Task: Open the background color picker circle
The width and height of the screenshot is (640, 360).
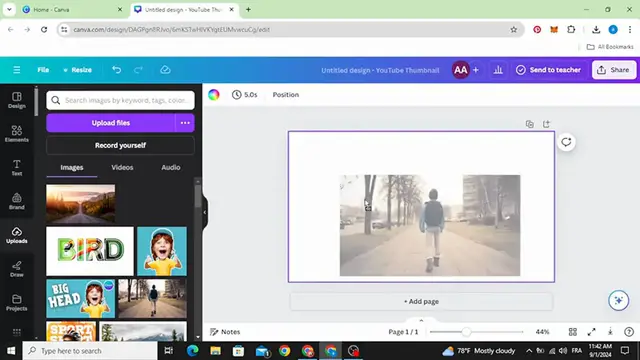Action: point(214,95)
